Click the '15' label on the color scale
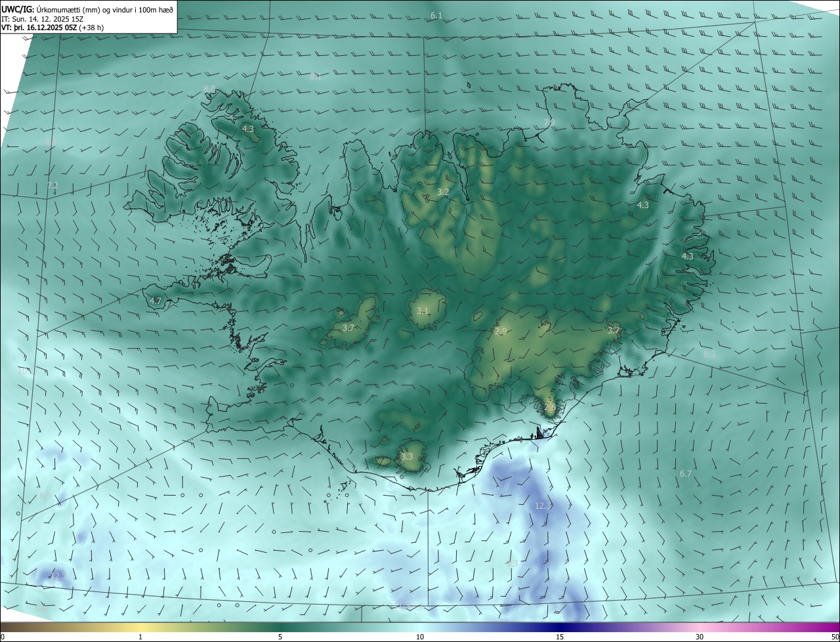Screen dimensions: 840x642 click(560, 637)
